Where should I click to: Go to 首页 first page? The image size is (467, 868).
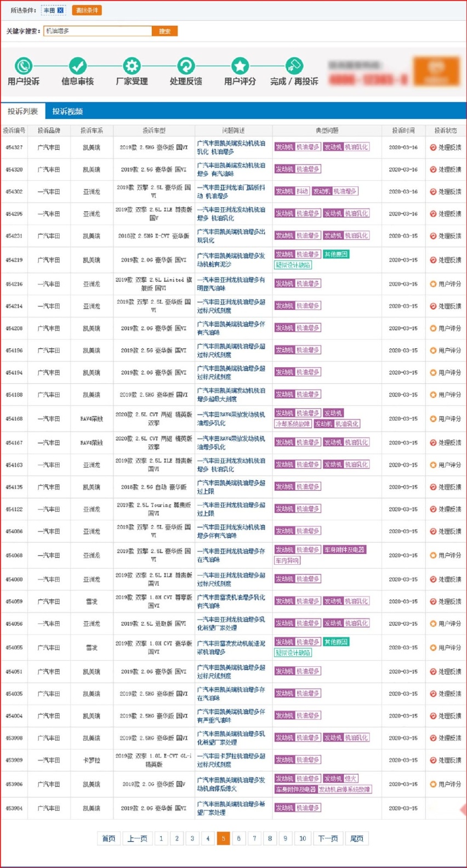click(109, 838)
